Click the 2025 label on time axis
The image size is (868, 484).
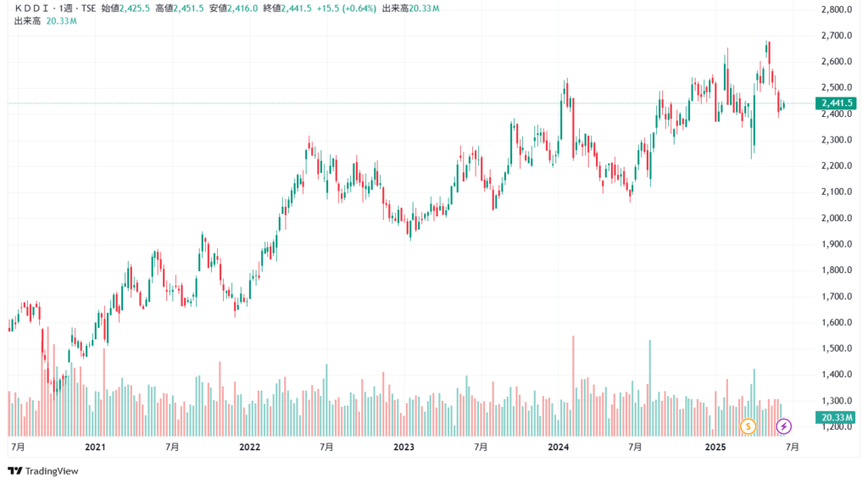715,447
